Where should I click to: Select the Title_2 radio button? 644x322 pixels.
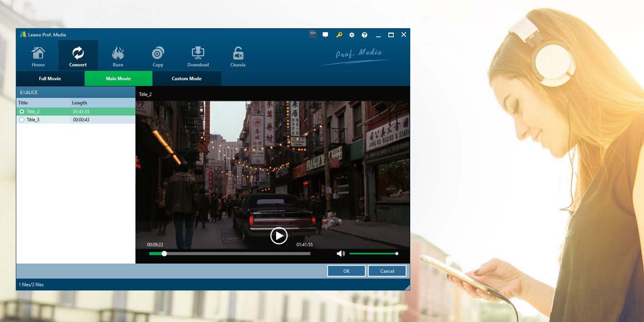click(22, 112)
